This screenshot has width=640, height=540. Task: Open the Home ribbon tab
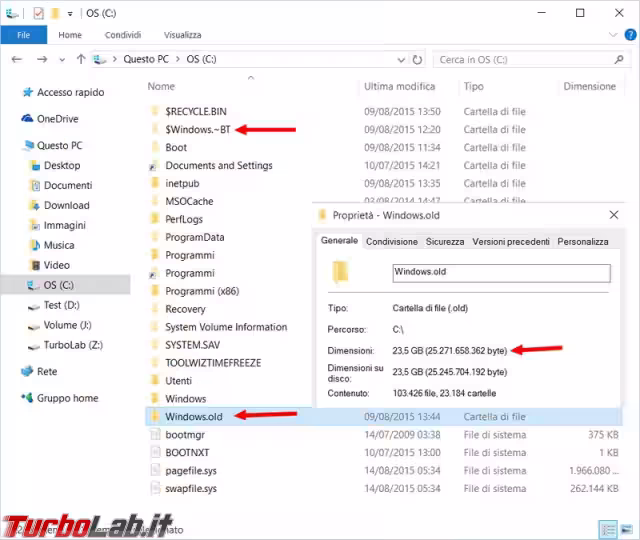pyautogui.click(x=70, y=35)
